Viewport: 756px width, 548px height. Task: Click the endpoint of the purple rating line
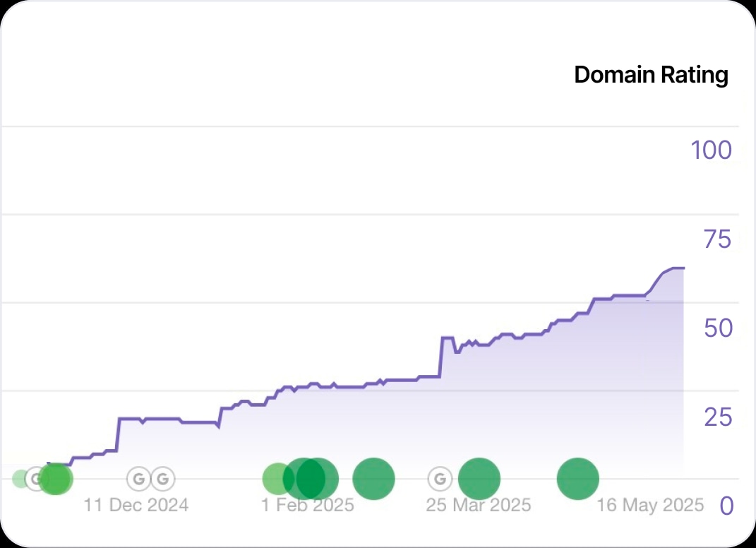[682, 268]
